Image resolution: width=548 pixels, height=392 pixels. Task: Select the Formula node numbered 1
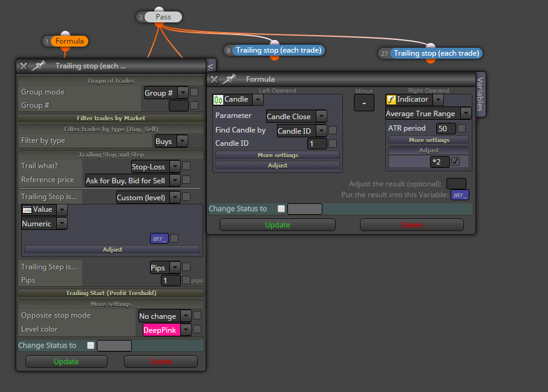pyautogui.click(x=69, y=41)
